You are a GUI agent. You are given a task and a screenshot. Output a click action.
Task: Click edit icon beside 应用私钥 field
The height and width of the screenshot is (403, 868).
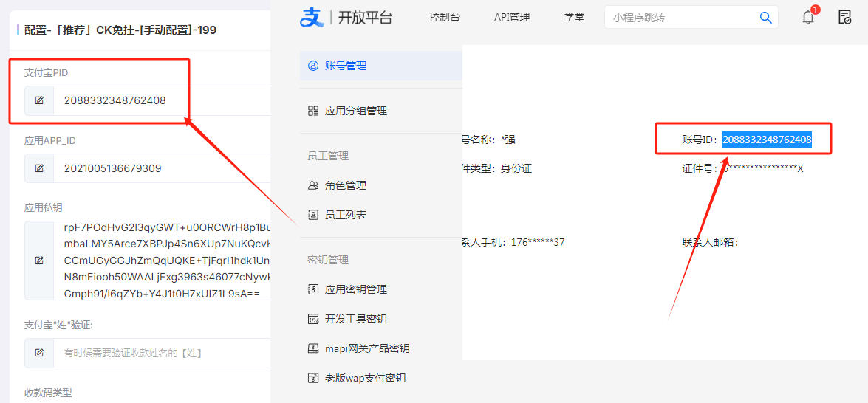(39, 260)
